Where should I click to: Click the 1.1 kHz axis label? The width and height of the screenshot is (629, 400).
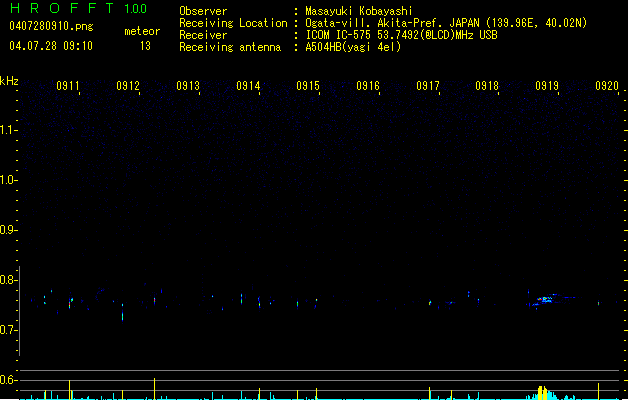click(x=7, y=130)
